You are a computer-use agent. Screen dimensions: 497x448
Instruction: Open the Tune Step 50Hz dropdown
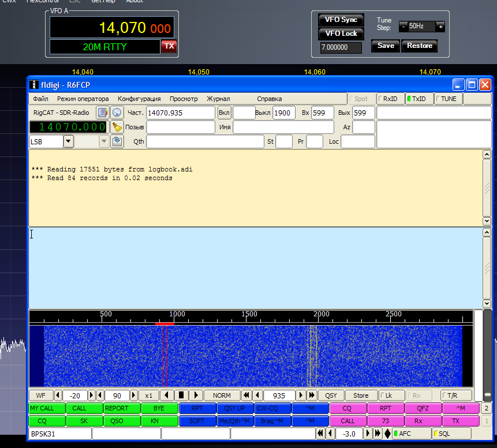[421, 27]
